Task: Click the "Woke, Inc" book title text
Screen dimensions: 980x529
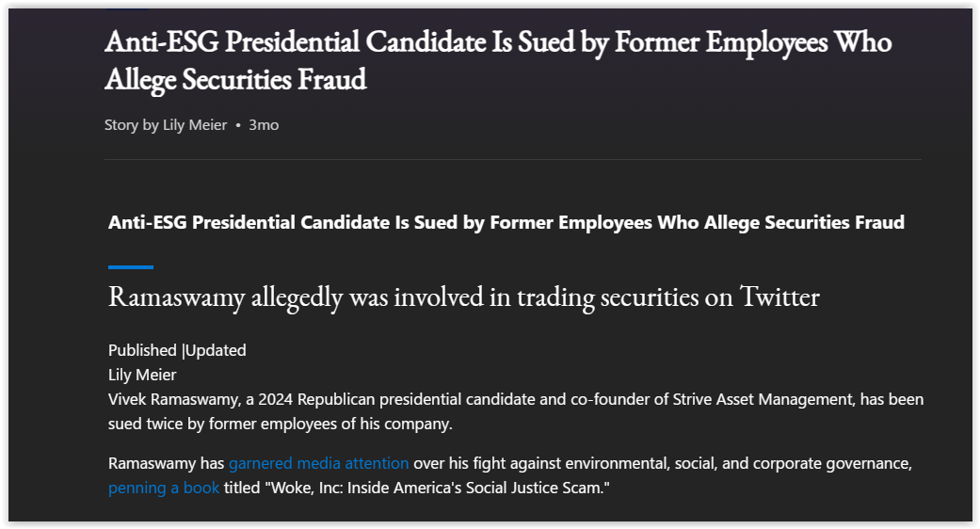Action: pos(303,488)
